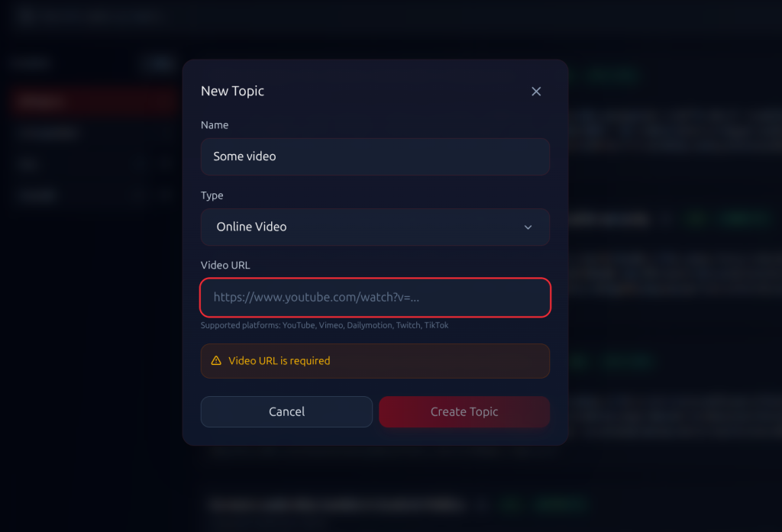Image resolution: width=782 pixels, height=532 pixels.
Task: Click the New Topic dialog title
Action: pyautogui.click(x=232, y=92)
